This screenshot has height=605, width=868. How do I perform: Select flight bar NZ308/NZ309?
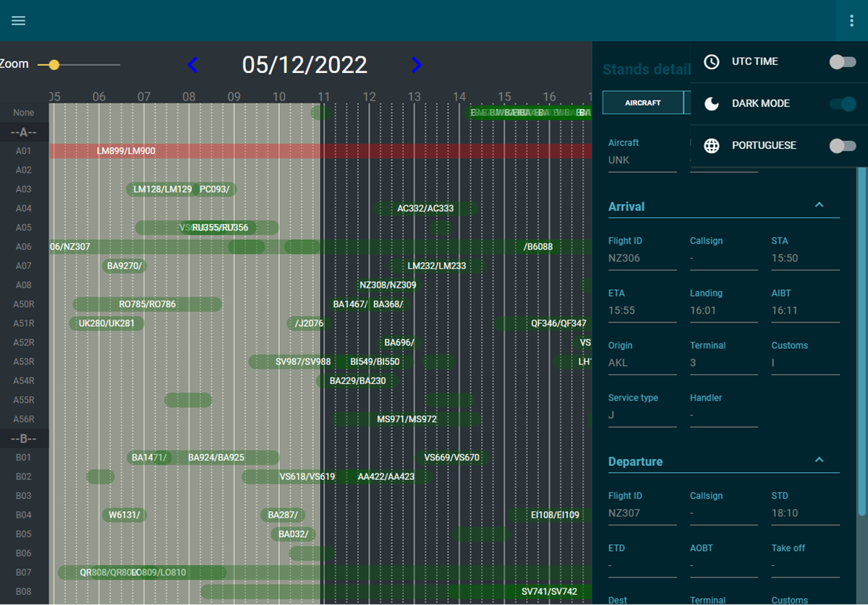point(388,285)
